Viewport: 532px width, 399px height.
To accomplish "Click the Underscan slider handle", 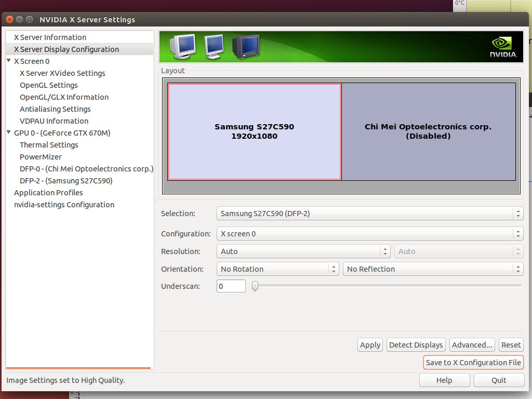I will pyautogui.click(x=255, y=286).
